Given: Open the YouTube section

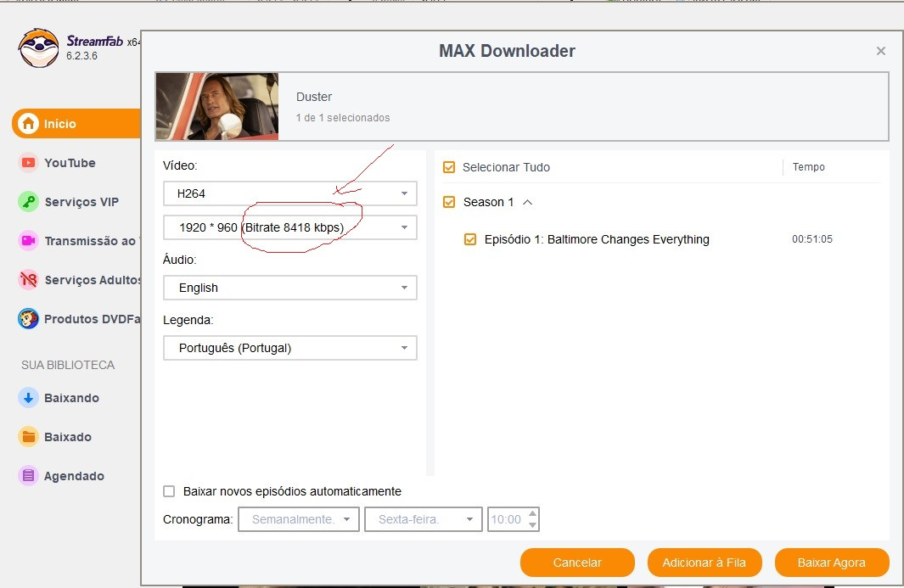Looking at the screenshot, I should [x=70, y=163].
